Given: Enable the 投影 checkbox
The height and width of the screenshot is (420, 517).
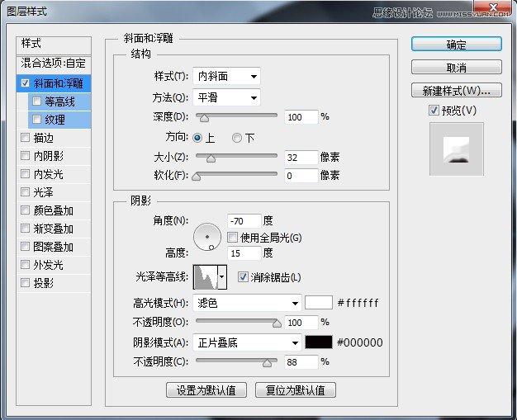Looking at the screenshot, I should coord(25,283).
